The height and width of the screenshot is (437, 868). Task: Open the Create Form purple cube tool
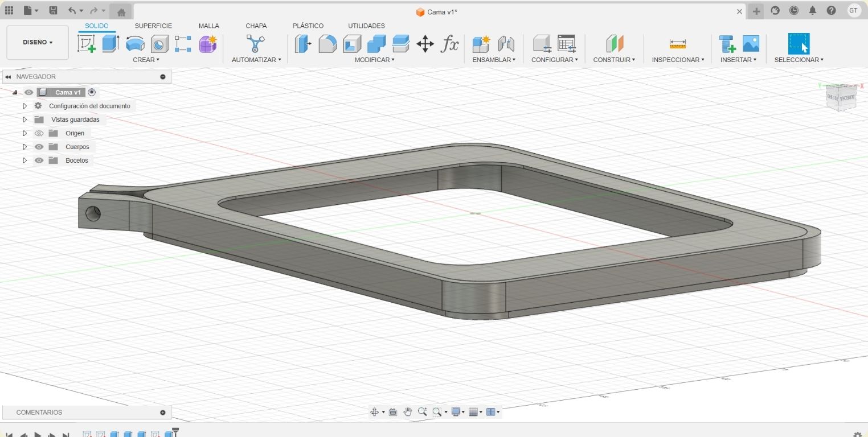(208, 44)
